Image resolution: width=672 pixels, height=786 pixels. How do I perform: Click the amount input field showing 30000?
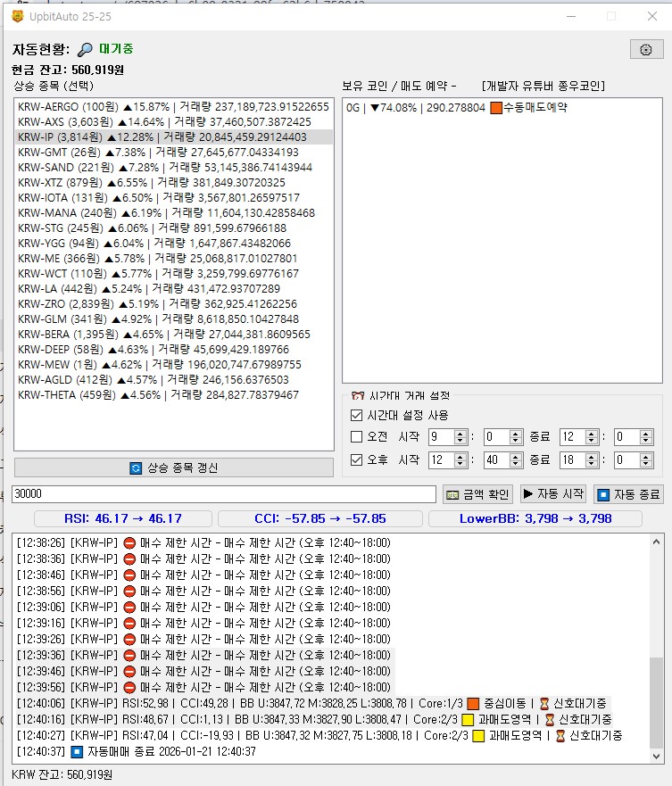[223, 493]
